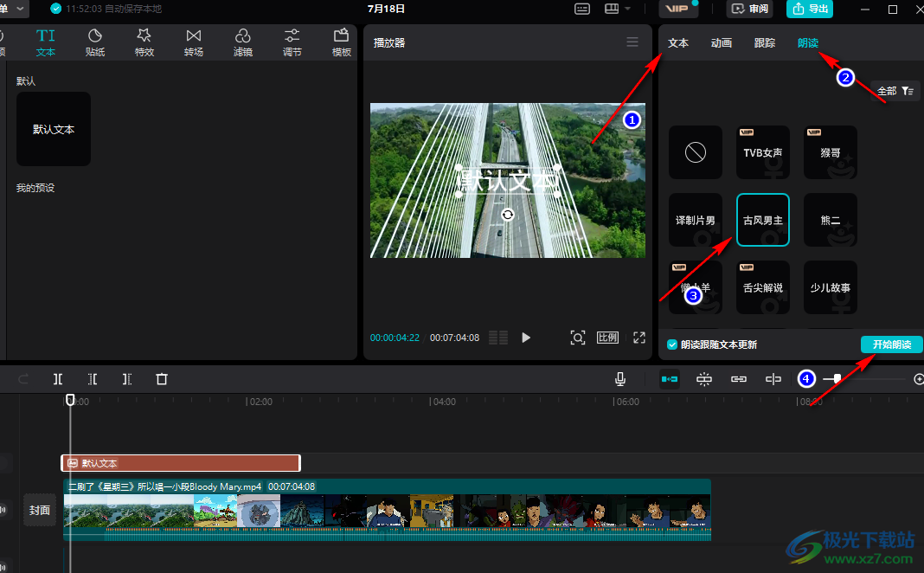924x573 pixels.
Task: Open the 滤镜 filters panel
Action: [x=243, y=43]
